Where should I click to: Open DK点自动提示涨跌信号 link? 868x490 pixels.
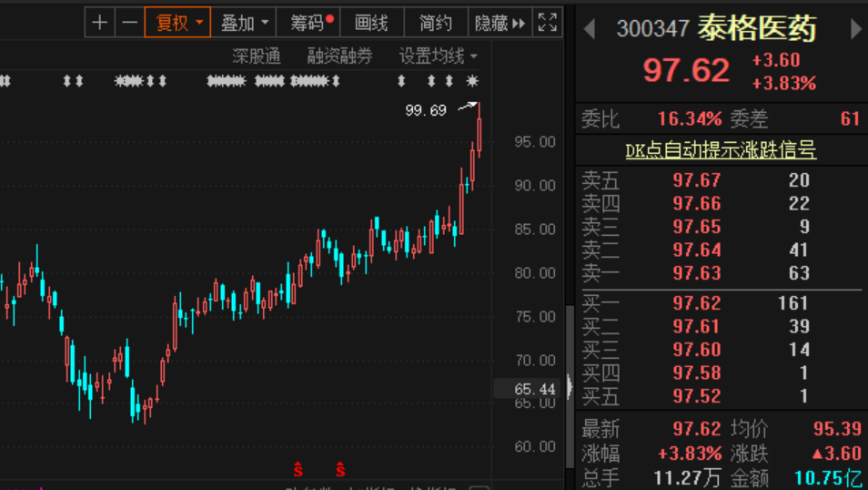(x=721, y=149)
